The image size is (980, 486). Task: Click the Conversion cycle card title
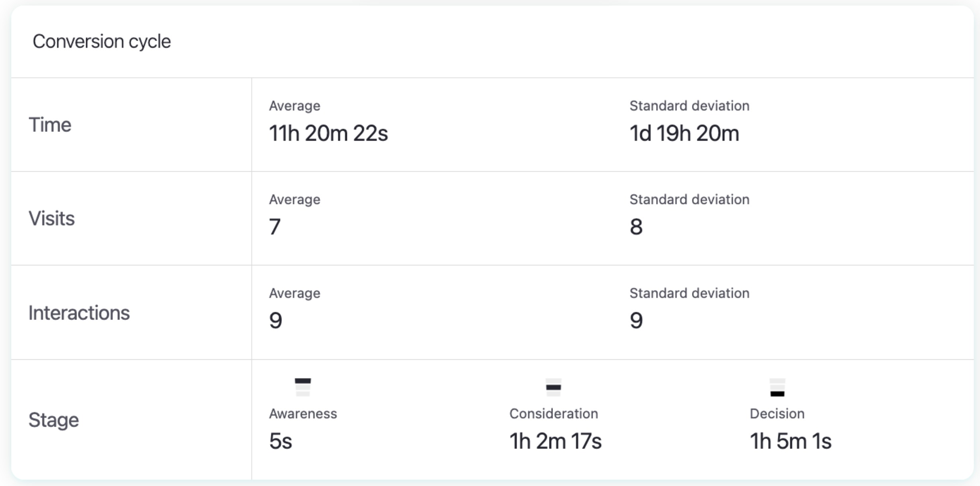click(x=102, y=41)
